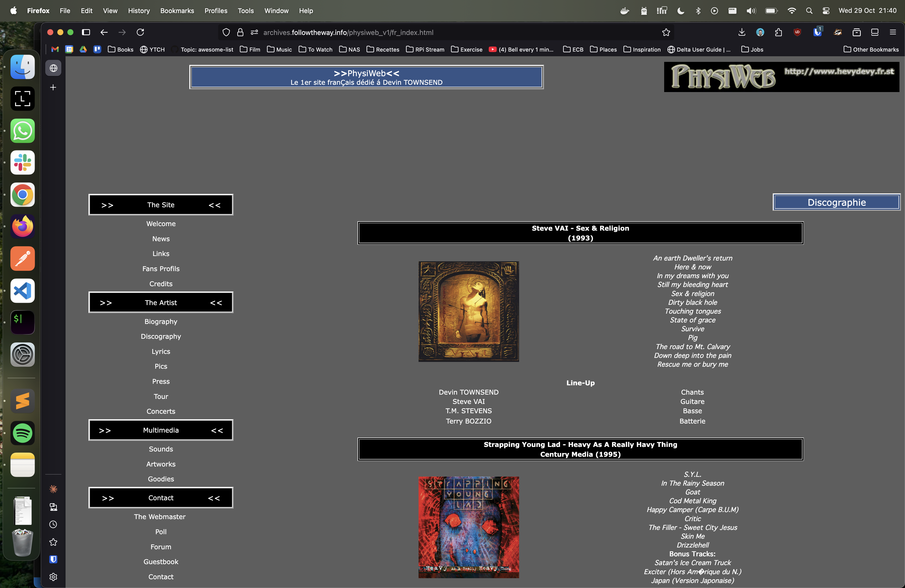Go to the Biography page link
Image resolution: width=905 pixels, height=588 pixels.
[160, 321]
